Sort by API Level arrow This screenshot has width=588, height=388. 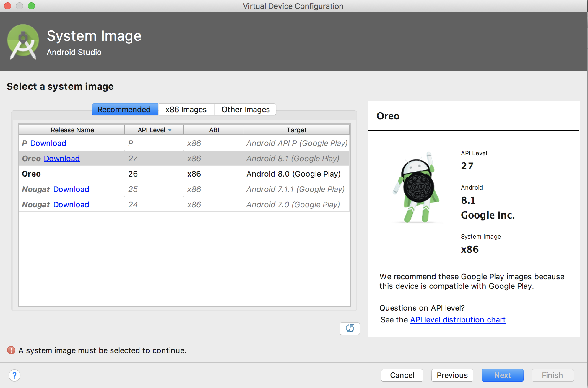[x=170, y=130]
